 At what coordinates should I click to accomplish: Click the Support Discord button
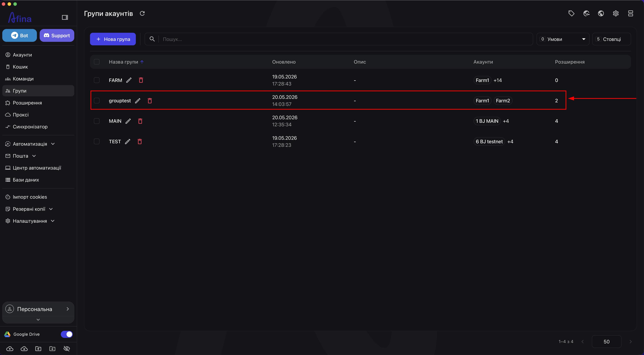(57, 36)
